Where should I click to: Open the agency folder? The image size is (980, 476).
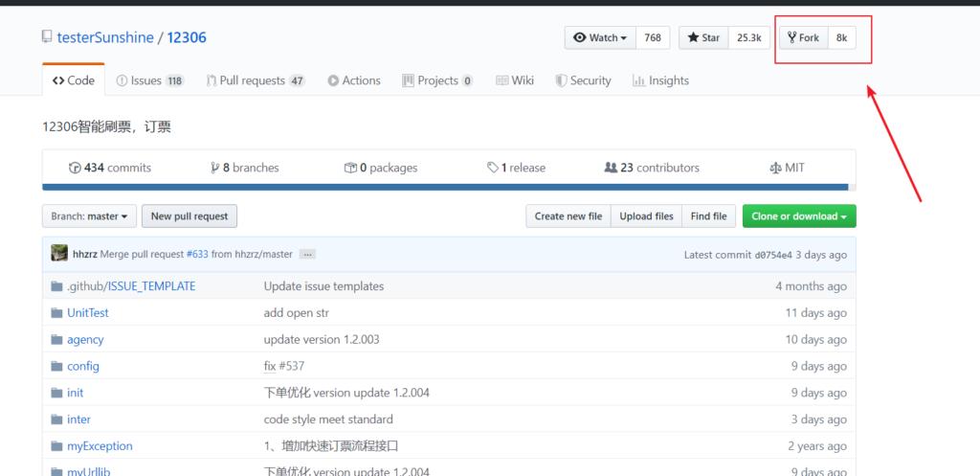click(85, 340)
